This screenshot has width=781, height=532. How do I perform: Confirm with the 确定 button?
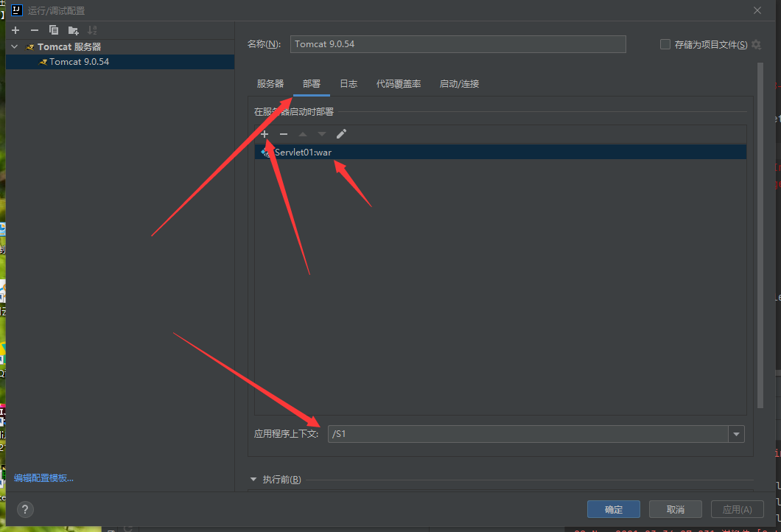tap(614, 510)
